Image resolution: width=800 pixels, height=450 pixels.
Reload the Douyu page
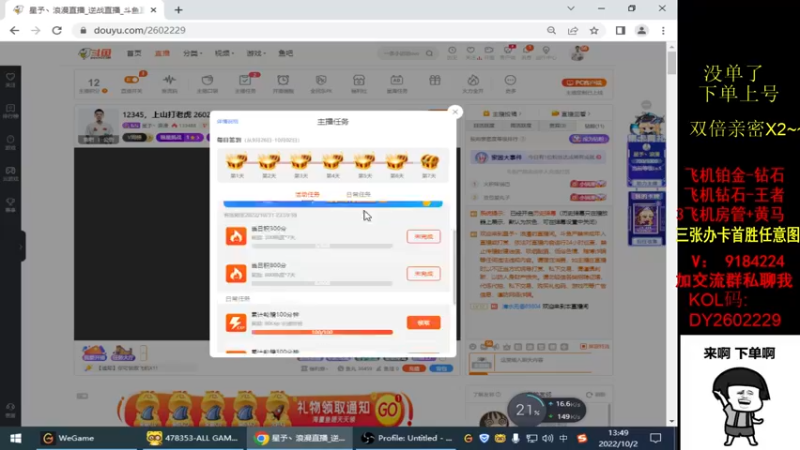point(57,31)
